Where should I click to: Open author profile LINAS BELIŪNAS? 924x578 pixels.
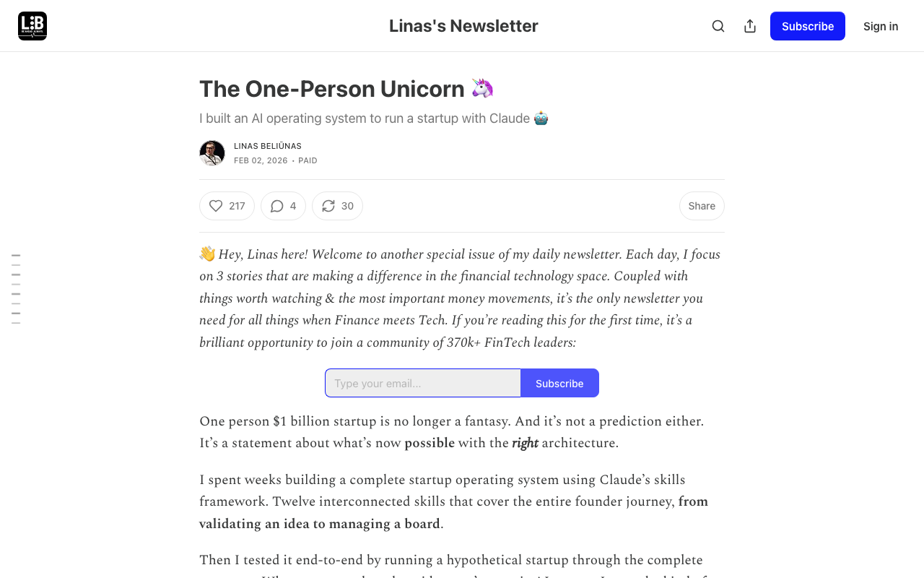(x=267, y=145)
